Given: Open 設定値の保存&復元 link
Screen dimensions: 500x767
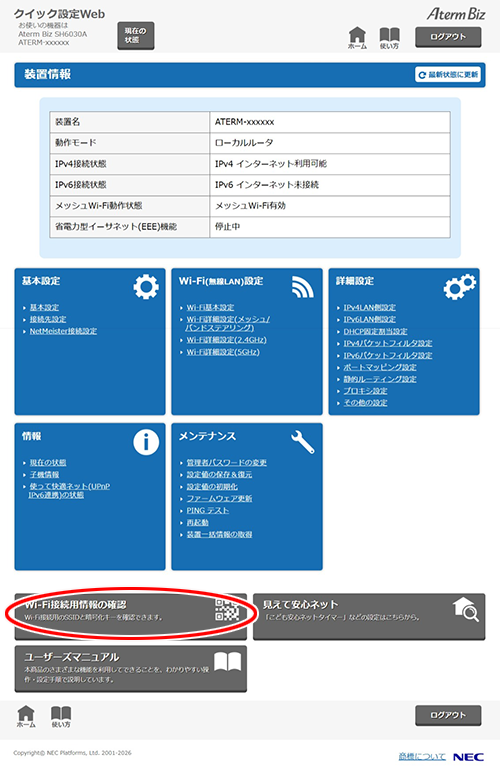Looking at the screenshot, I should [x=219, y=474].
